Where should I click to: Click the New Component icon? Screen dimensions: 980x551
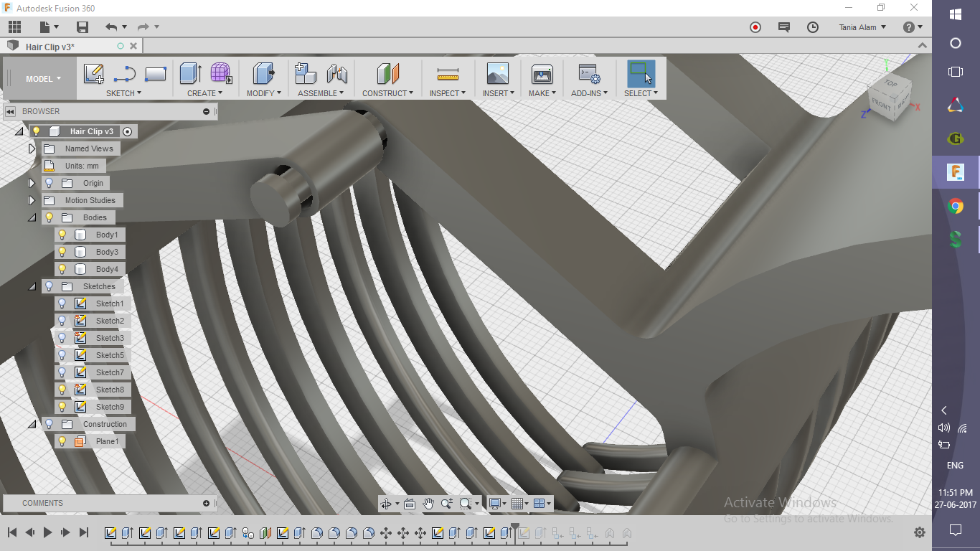click(x=306, y=73)
